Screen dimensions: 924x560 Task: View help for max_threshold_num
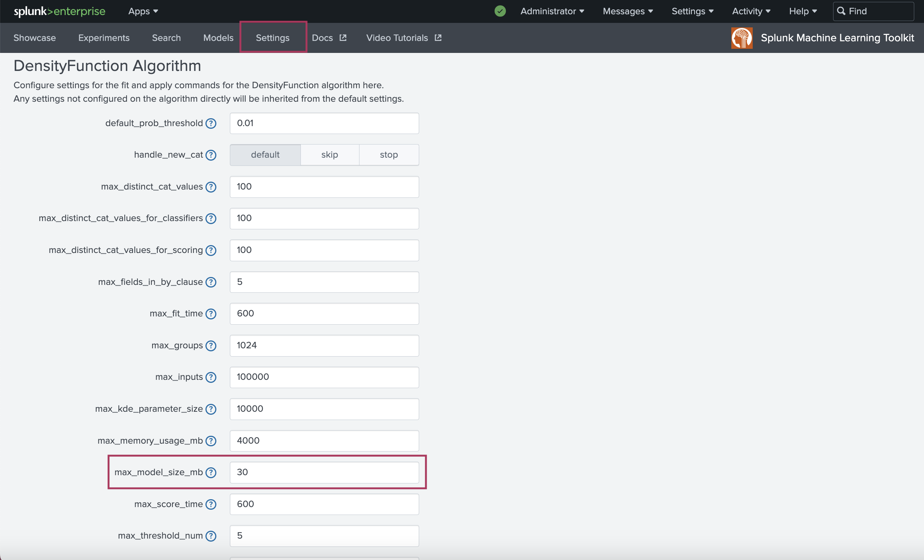[x=211, y=536]
